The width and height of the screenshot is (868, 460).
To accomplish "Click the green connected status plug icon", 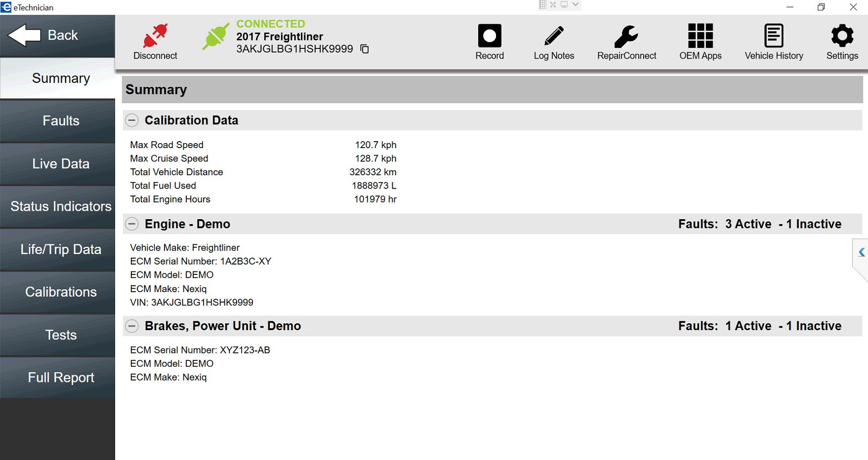I will (216, 36).
